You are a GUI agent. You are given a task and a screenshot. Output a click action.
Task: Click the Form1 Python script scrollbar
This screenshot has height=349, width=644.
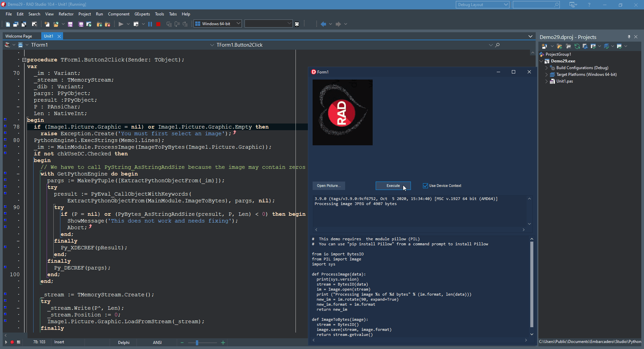tap(532, 284)
